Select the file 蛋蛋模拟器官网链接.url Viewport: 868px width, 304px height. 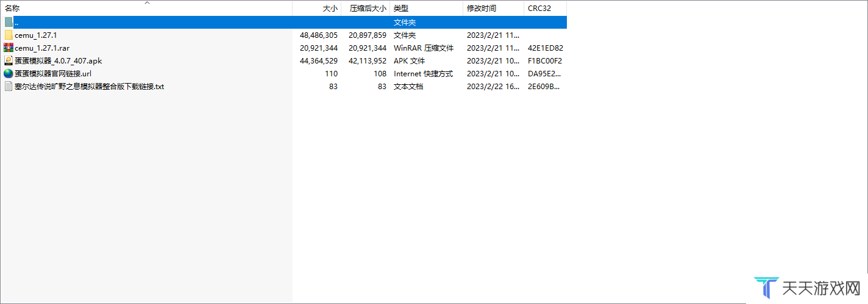(53, 73)
